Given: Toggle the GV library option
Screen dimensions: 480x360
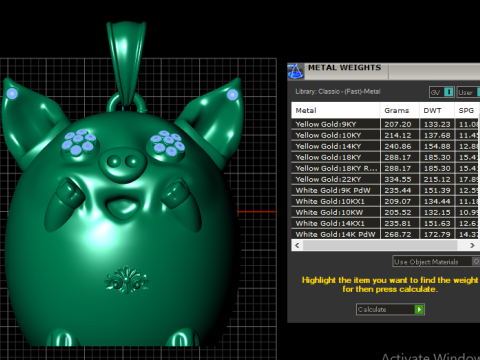Looking at the screenshot, I should click(441, 92).
